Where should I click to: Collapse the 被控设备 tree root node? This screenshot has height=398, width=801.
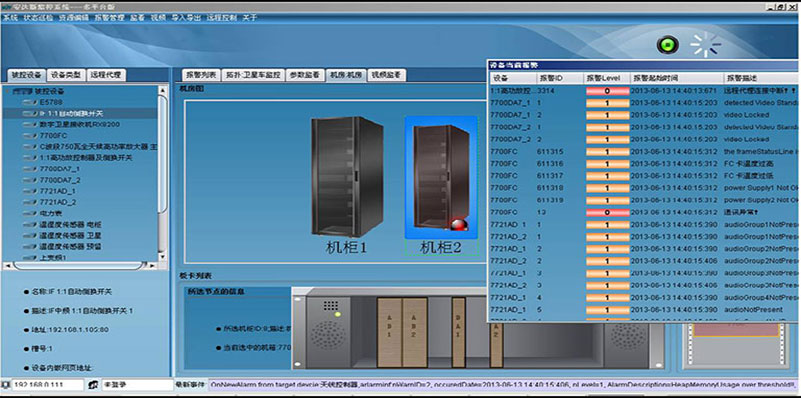click(7, 91)
